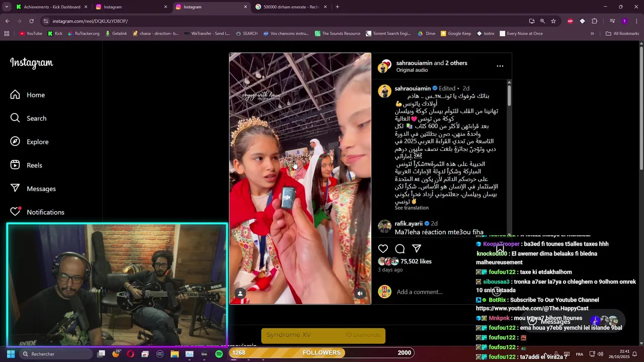
Task: Click the comment bubble icon
Action: [400, 248]
